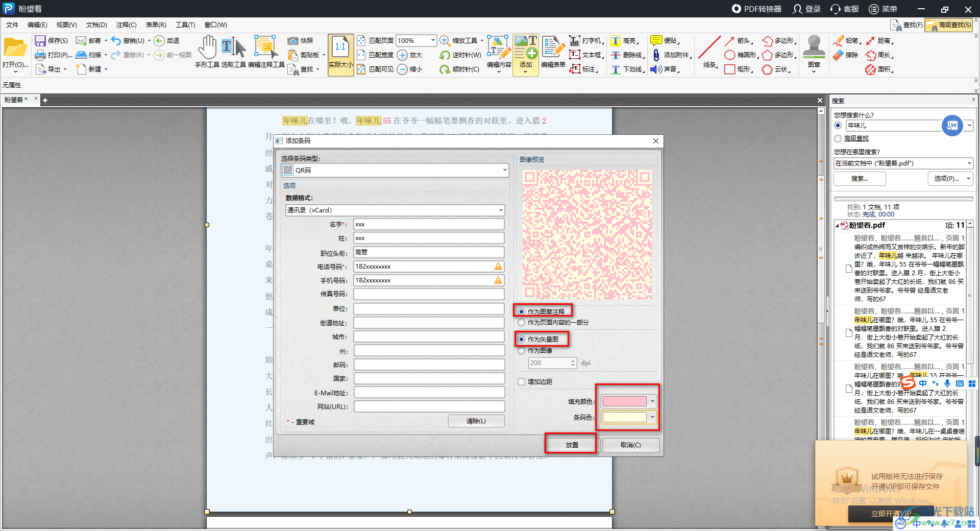Choose the Strikethrough (删除线) tool

point(627,55)
